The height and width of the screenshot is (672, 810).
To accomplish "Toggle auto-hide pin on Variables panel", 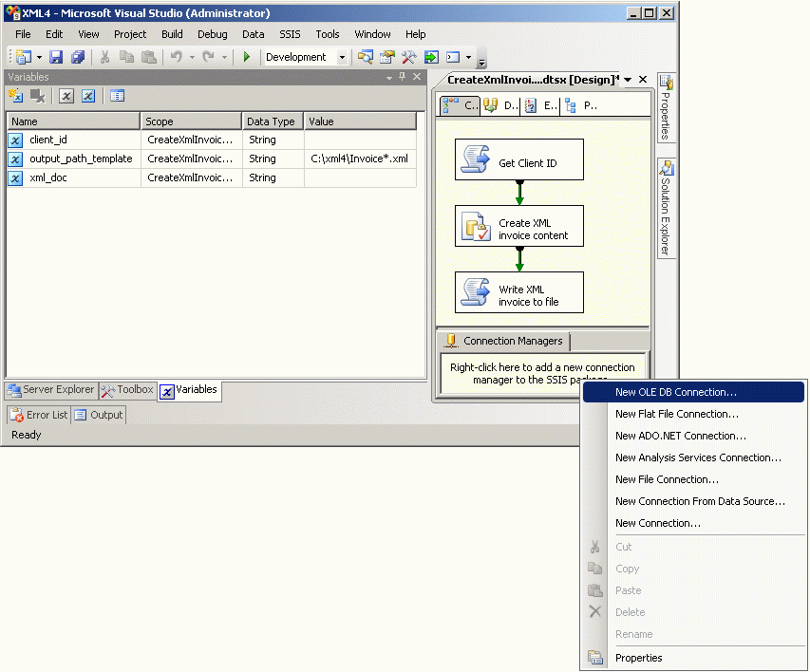I will 402,77.
